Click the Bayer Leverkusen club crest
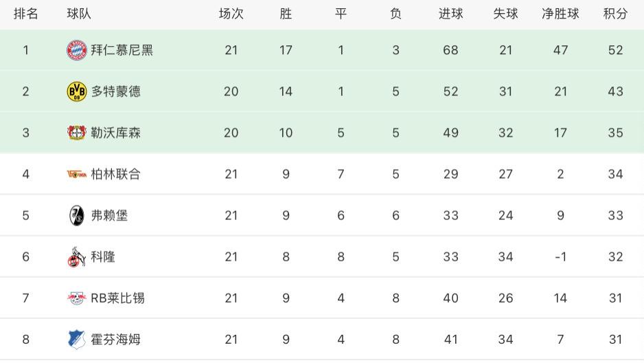Viewport: 644px width, 363px height. click(77, 133)
